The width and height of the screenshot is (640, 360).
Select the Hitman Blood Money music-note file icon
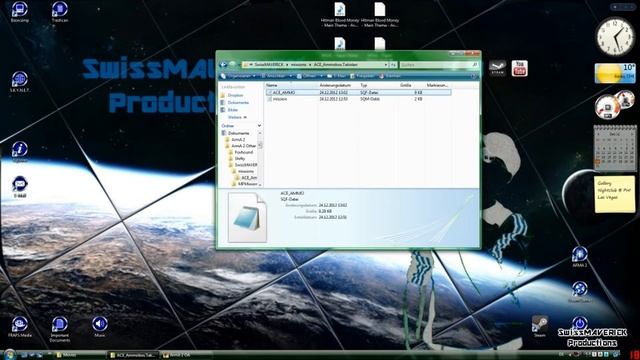(340, 9)
